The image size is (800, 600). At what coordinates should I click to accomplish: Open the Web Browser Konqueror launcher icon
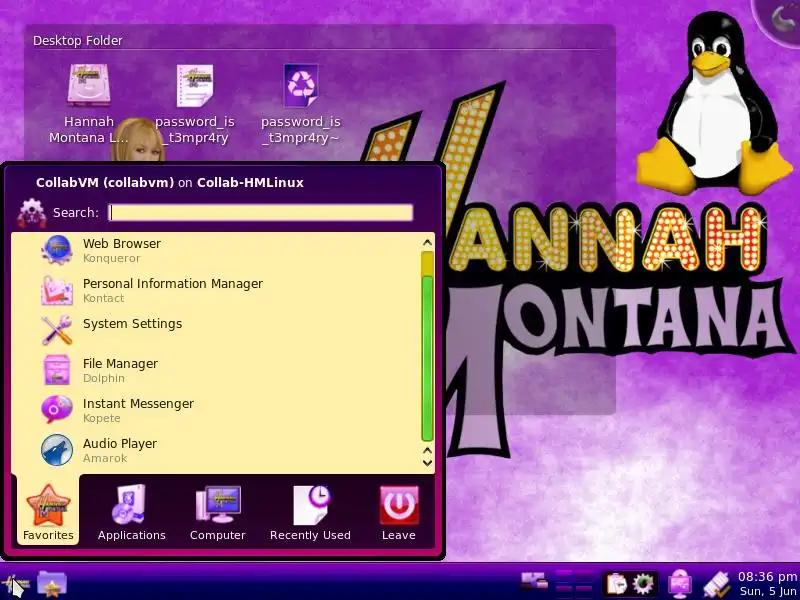[x=57, y=250]
